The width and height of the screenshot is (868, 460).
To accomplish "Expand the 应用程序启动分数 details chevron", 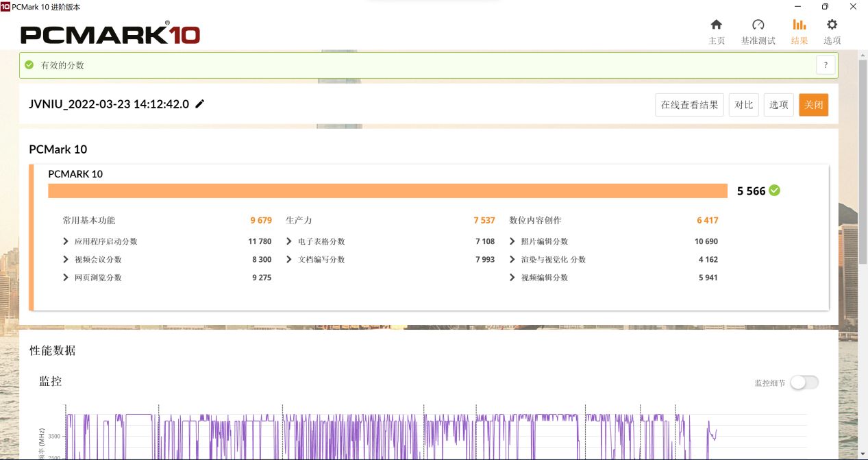I will pyautogui.click(x=66, y=241).
